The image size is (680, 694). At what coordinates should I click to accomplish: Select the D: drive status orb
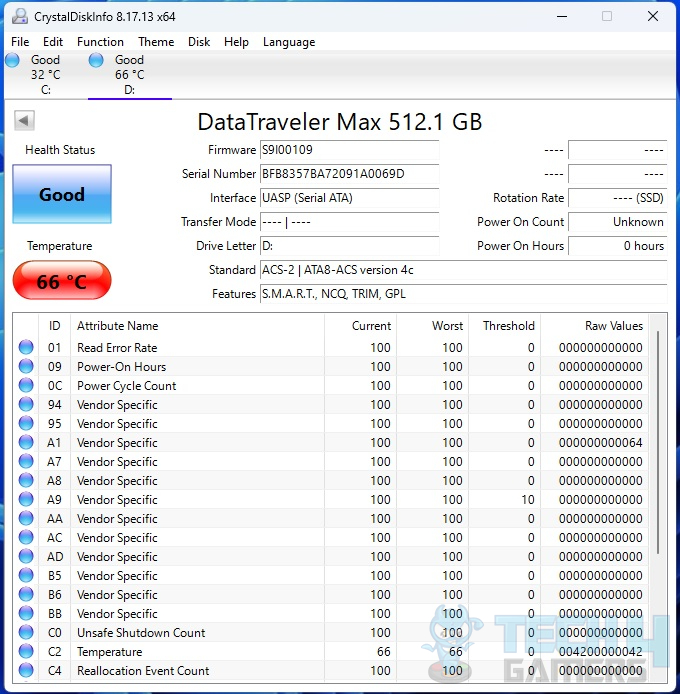(x=96, y=60)
